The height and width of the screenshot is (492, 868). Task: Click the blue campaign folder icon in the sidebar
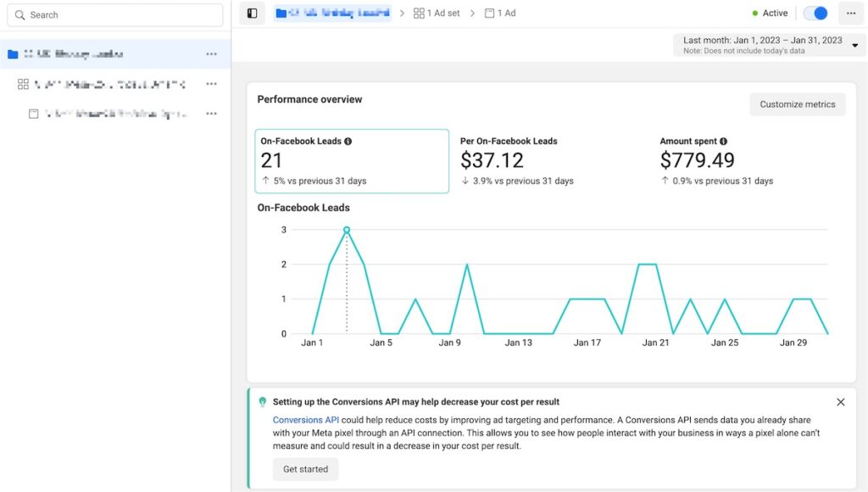tap(13, 53)
